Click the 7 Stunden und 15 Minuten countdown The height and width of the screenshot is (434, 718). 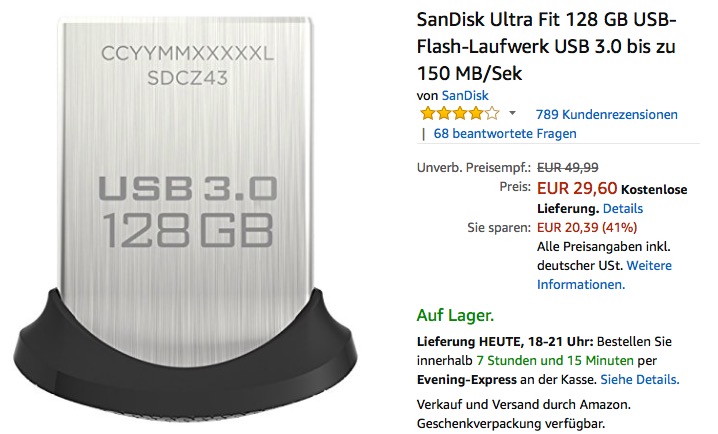pos(555,361)
